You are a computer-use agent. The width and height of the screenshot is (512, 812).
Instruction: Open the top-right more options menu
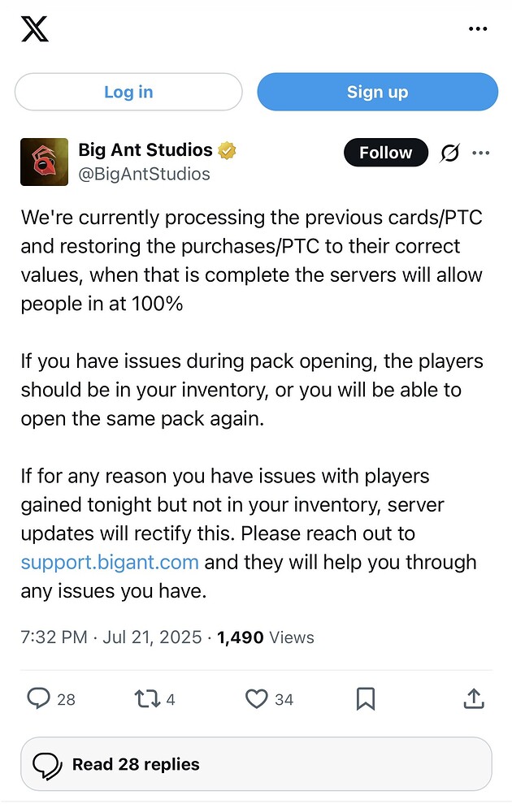[478, 29]
